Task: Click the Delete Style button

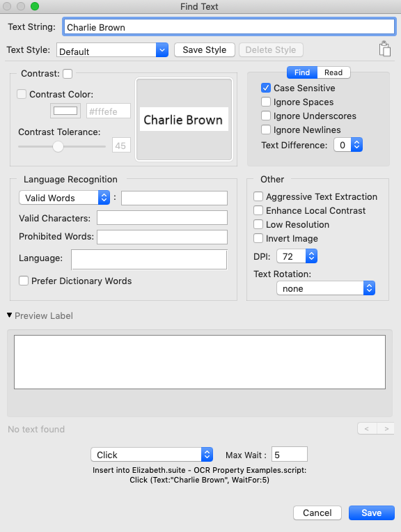Action: (x=271, y=50)
